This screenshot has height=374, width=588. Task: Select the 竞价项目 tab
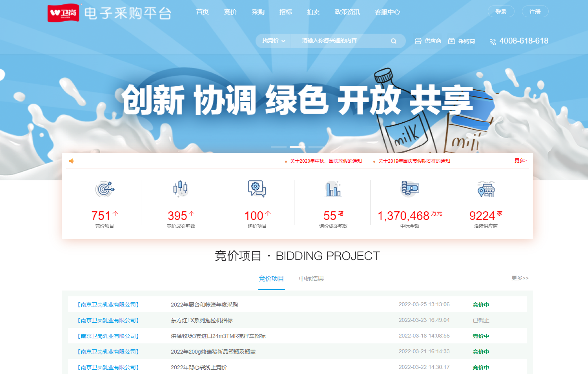pyautogui.click(x=271, y=279)
